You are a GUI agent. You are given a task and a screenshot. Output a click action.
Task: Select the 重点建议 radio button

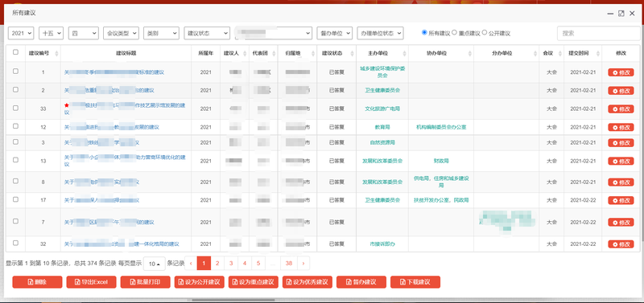point(454,32)
